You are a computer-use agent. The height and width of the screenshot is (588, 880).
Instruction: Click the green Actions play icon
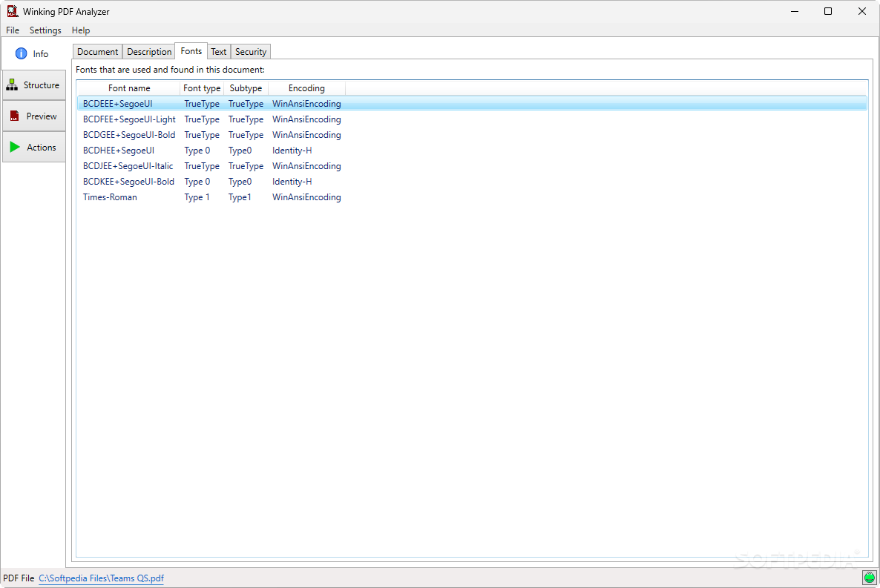click(15, 147)
